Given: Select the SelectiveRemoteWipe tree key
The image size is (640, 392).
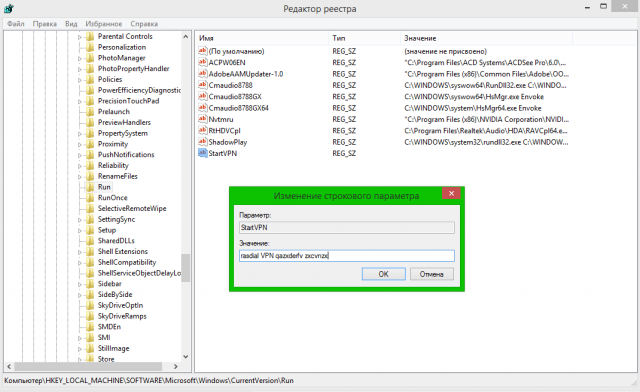Looking at the screenshot, I should coord(132,208).
